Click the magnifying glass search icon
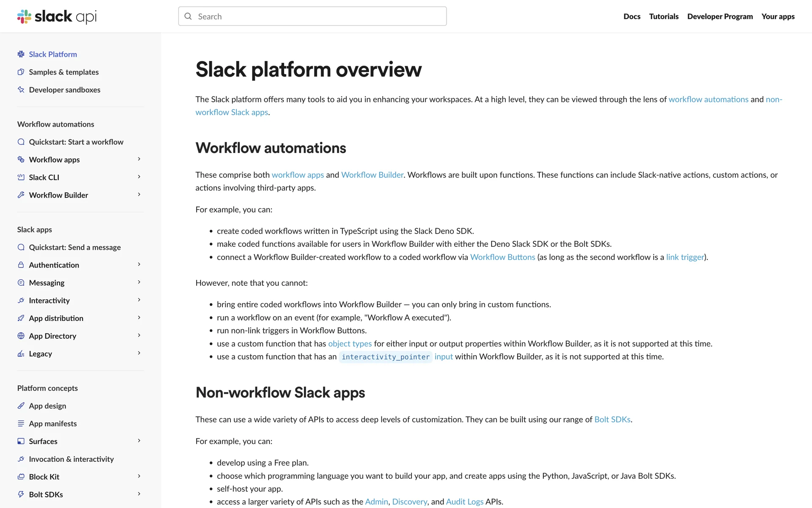Viewport: 812px width, 508px height. coord(188,17)
